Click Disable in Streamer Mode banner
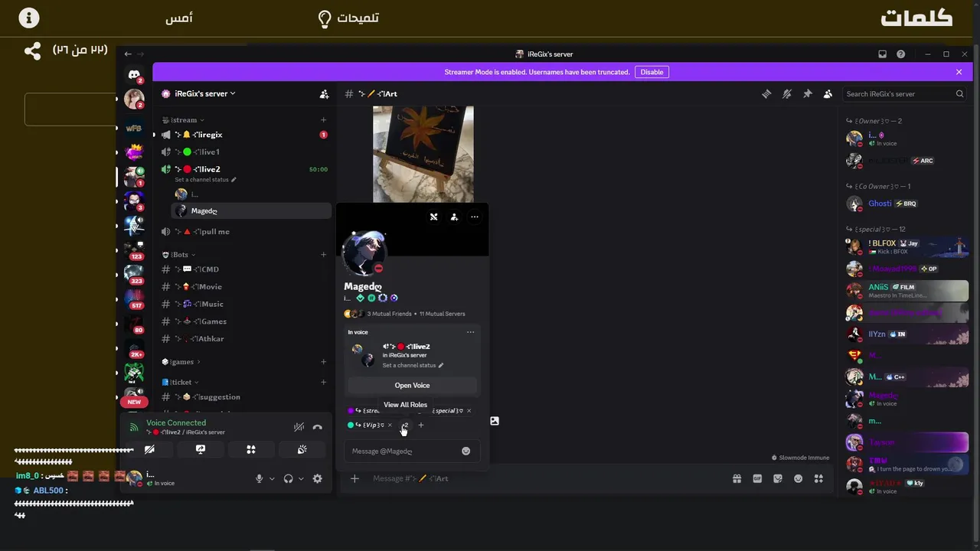 (652, 72)
